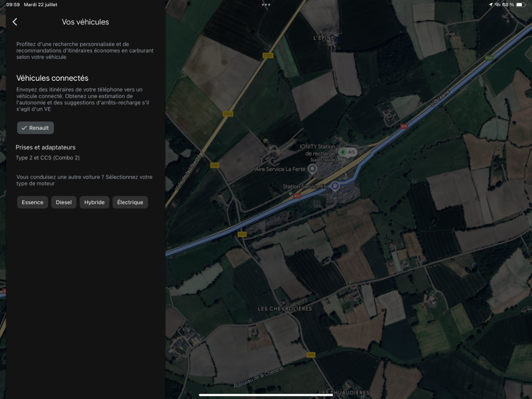The height and width of the screenshot is (399, 532).
Task: Tap the location arrow in status bar
Action: coord(491,4)
